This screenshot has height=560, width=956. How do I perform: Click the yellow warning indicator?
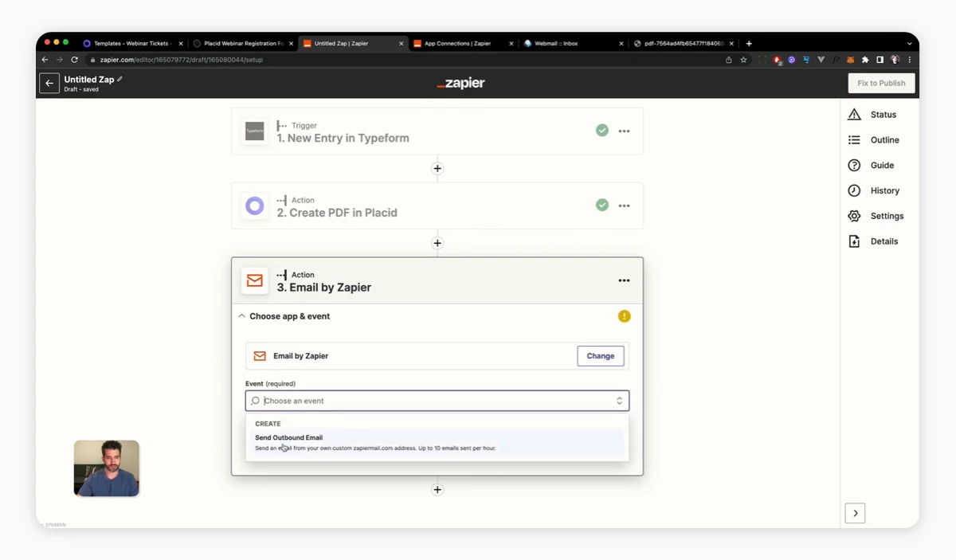pyautogui.click(x=624, y=316)
